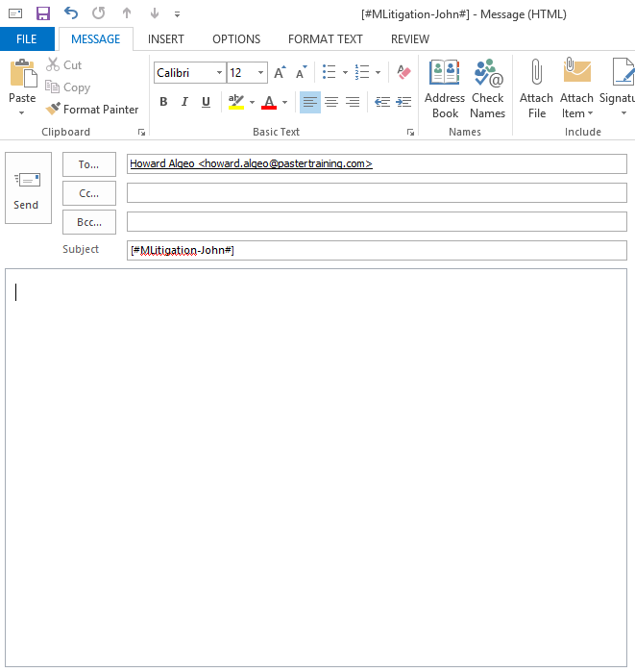This screenshot has width=635, height=672.
Task: Click the Save icon in quick access toolbar
Action: point(42,13)
